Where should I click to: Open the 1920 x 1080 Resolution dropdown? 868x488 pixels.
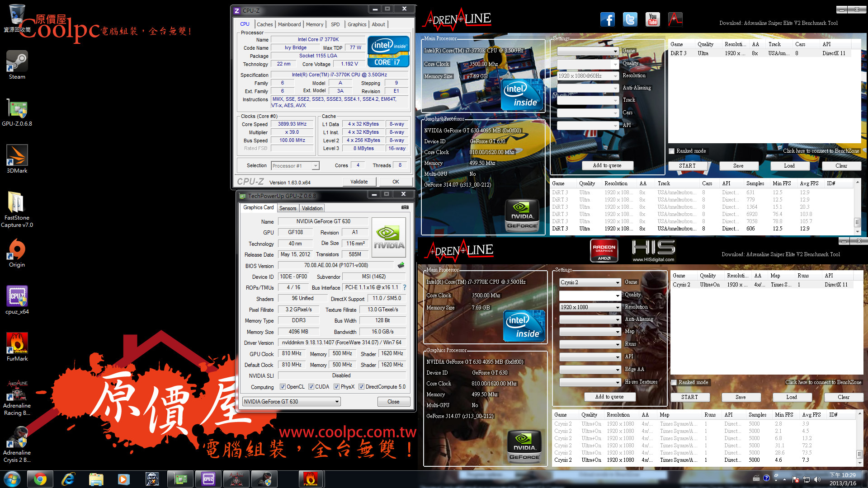(590, 307)
